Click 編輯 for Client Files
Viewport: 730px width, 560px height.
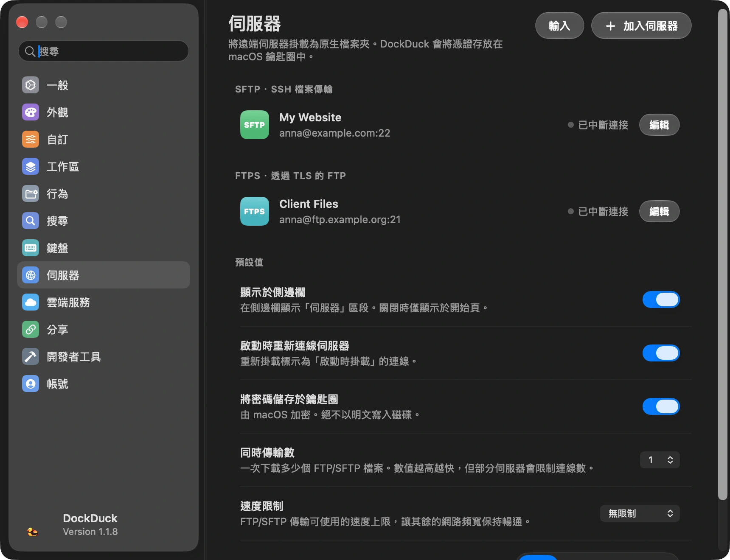point(659,211)
